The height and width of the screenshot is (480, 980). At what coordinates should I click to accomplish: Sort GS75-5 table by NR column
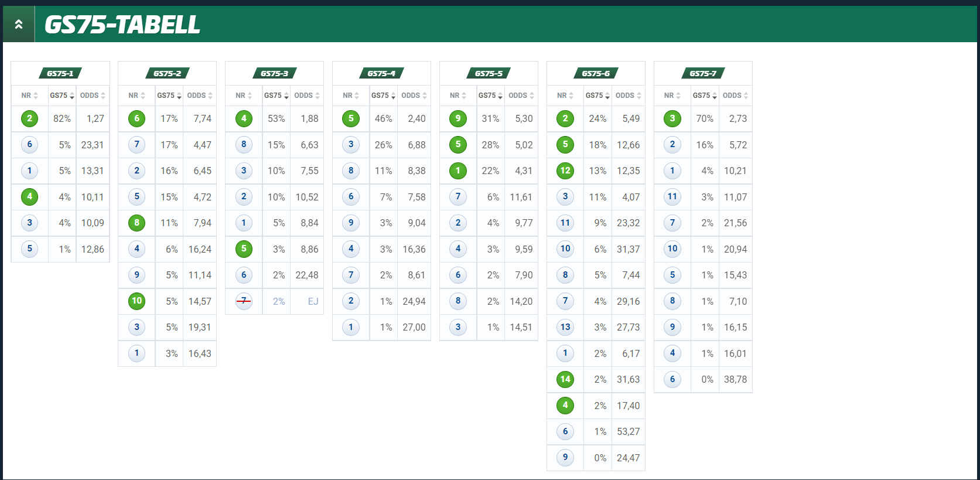[458, 96]
